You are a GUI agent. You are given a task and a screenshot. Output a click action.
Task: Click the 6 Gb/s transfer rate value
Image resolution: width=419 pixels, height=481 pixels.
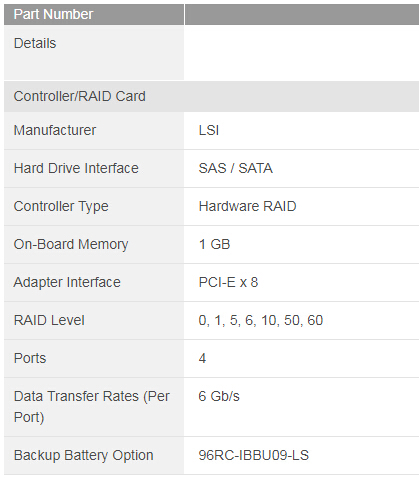click(x=219, y=396)
